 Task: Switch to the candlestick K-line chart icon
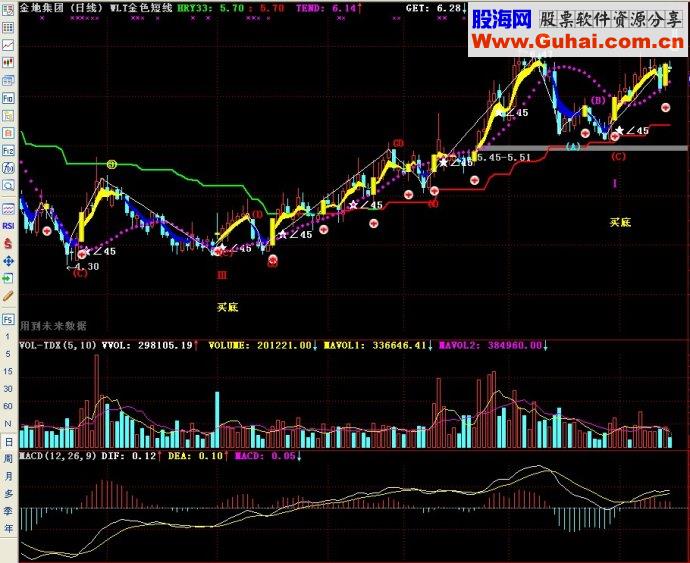pyautogui.click(x=8, y=63)
